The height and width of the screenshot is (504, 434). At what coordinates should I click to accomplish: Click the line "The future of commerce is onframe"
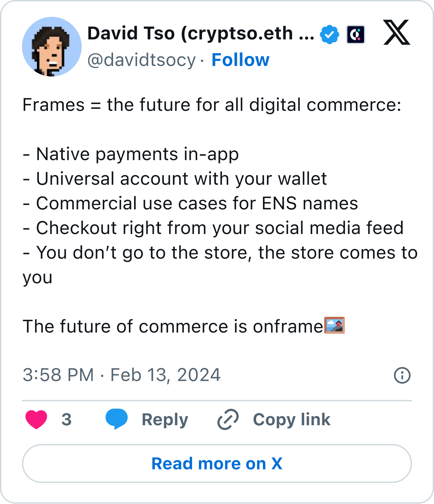pos(173,326)
